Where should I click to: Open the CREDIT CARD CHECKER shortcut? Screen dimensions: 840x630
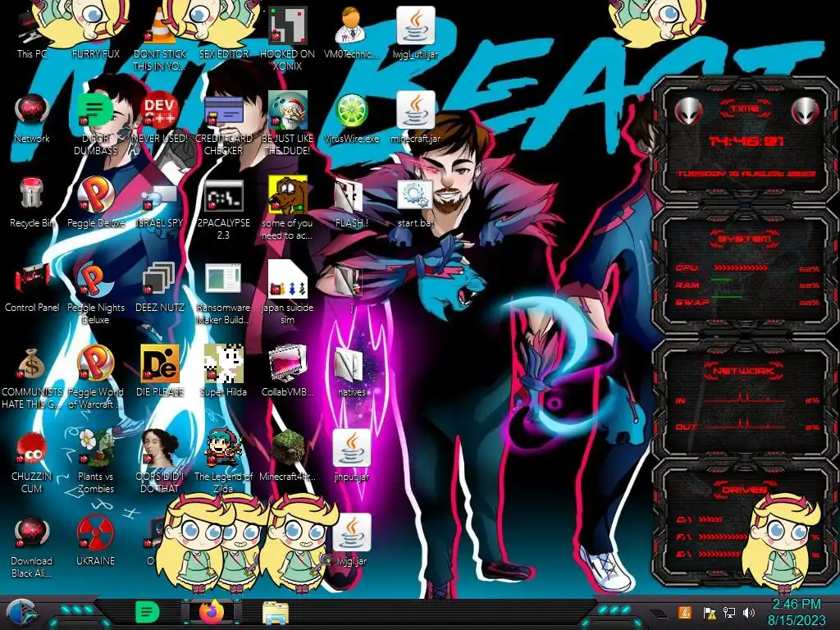pos(223,124)
